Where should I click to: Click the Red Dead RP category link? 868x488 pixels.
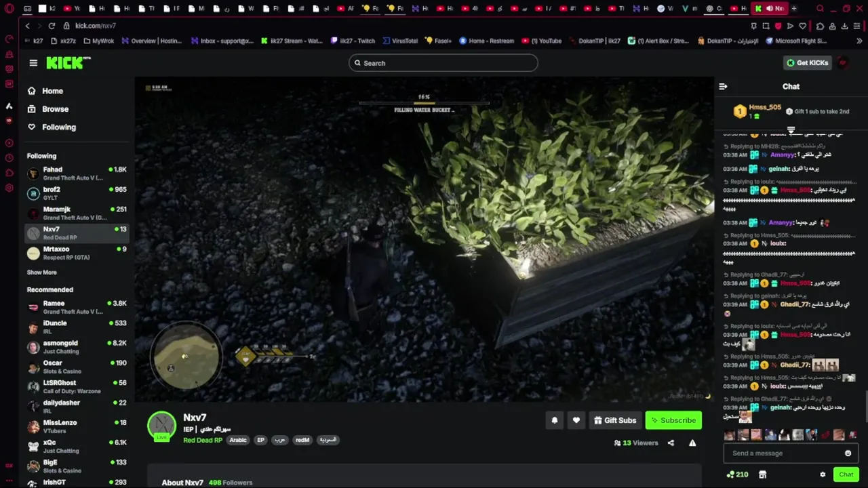203,441
